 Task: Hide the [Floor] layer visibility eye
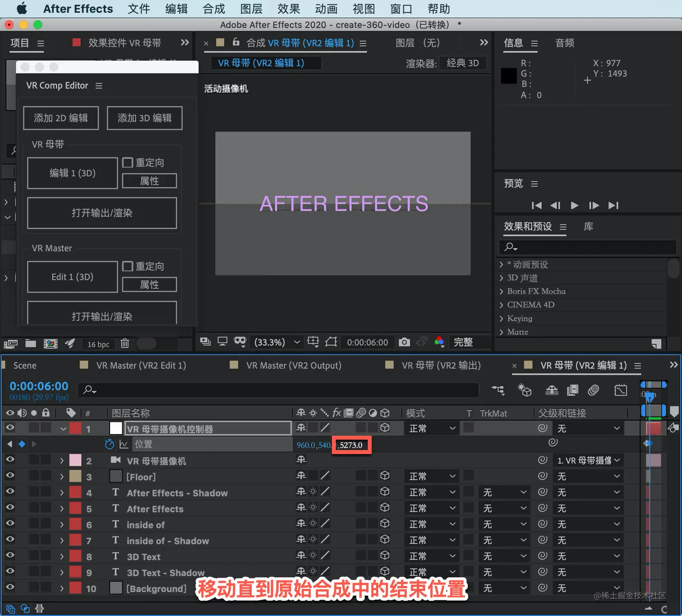click(10, 475)
